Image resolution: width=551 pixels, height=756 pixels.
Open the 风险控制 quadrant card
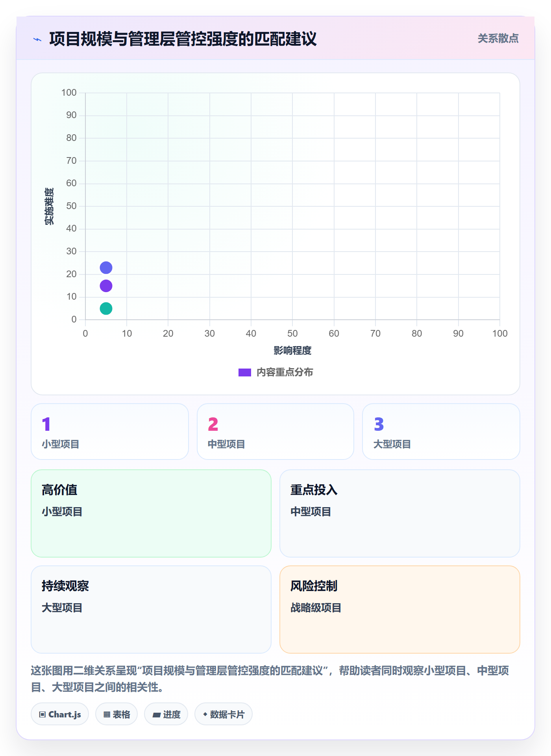[400, 610]
